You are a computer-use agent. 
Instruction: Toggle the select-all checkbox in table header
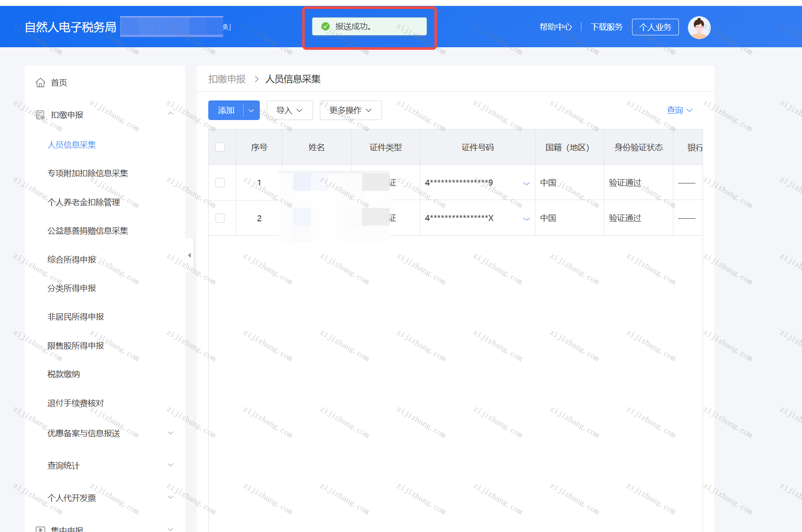click(x=220, y=147)
